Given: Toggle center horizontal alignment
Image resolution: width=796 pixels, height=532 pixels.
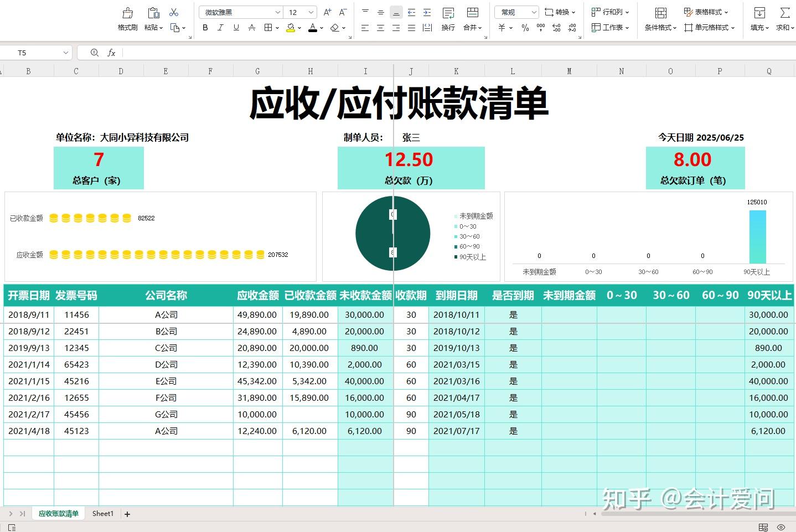Looking at the screenshot, I should point(380,27).
